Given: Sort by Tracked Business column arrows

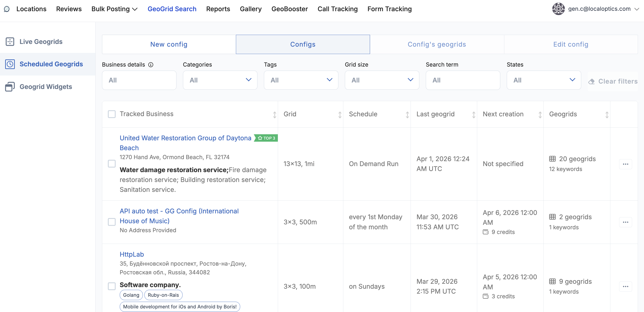Looking at the screenshot, I should coord(274,115).
